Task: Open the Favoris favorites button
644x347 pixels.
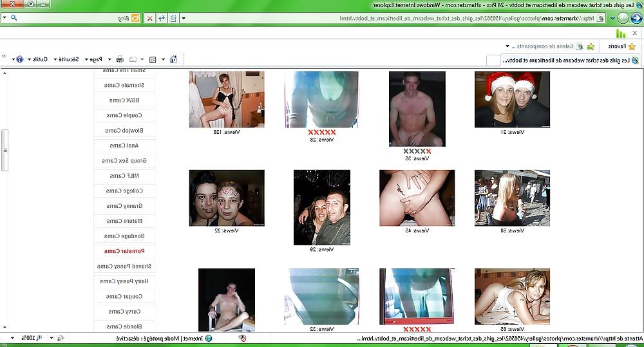Action: click(x=622, y=46)
